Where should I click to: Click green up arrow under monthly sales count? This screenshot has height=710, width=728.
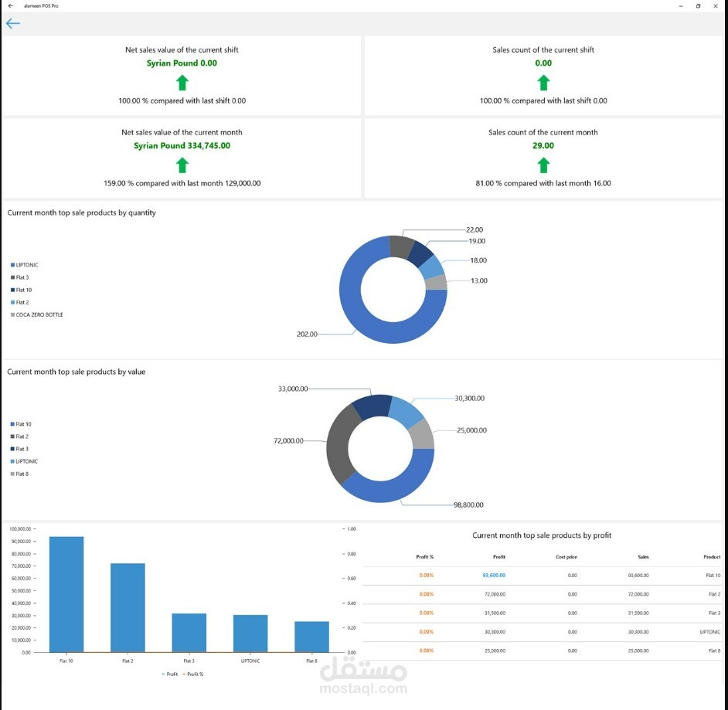pos(543,165)
